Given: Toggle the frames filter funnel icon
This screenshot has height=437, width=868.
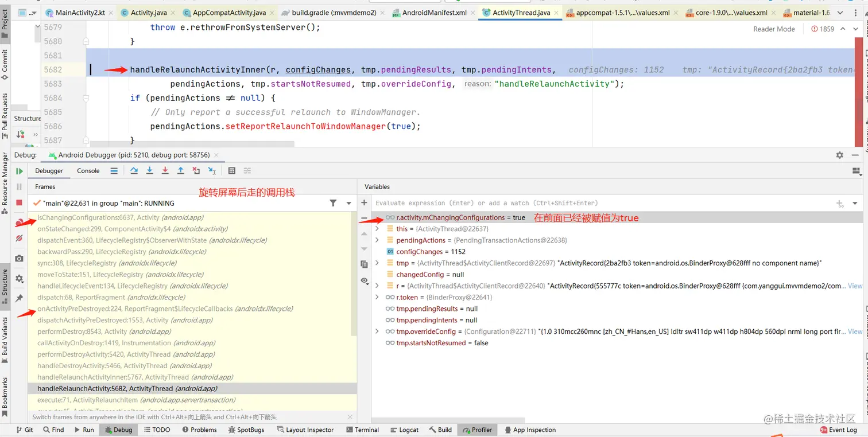Looking at the screenshot, I should point(333,203).
